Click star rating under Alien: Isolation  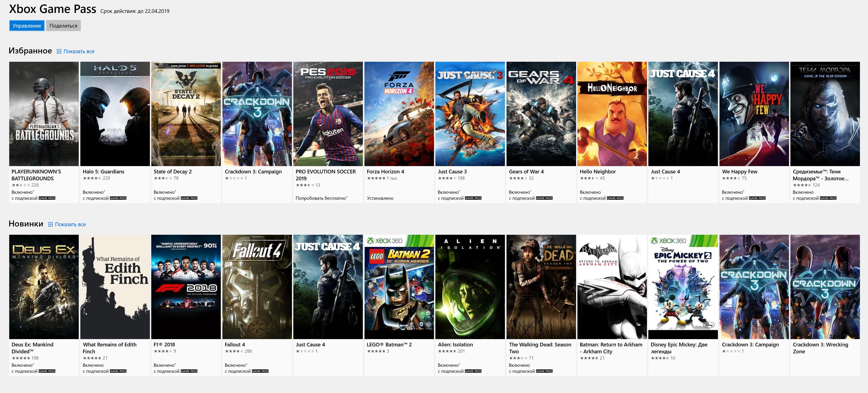[447, 351]
